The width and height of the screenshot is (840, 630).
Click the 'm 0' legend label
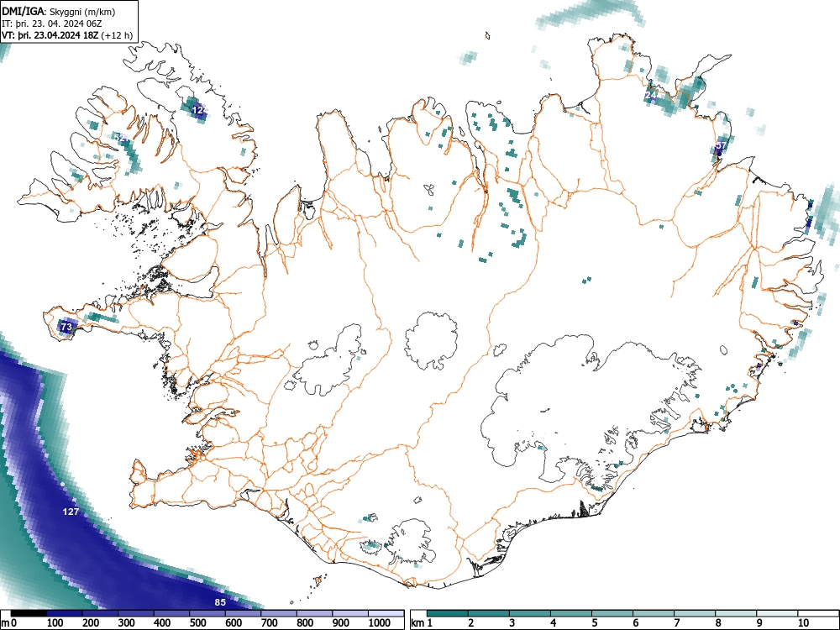(x=9, y=623)
